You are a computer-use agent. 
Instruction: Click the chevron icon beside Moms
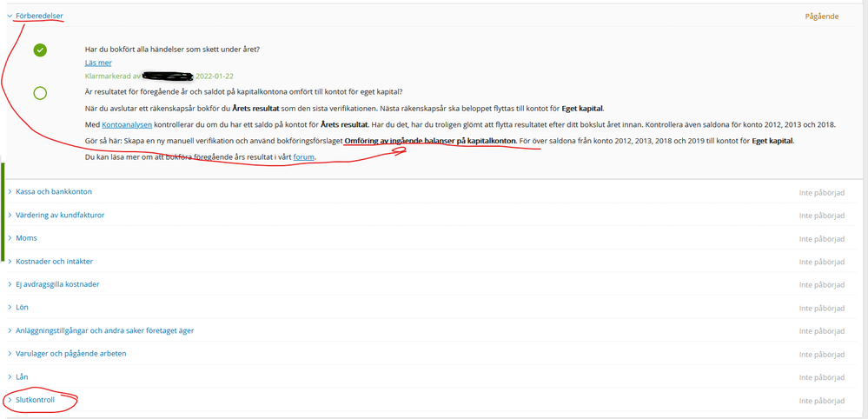[10, 237]
